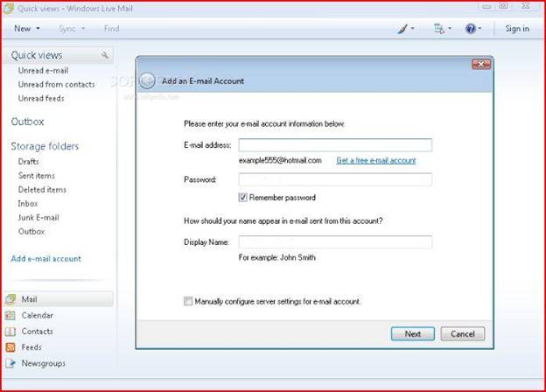Switch to the Mail section

(59, 299)
